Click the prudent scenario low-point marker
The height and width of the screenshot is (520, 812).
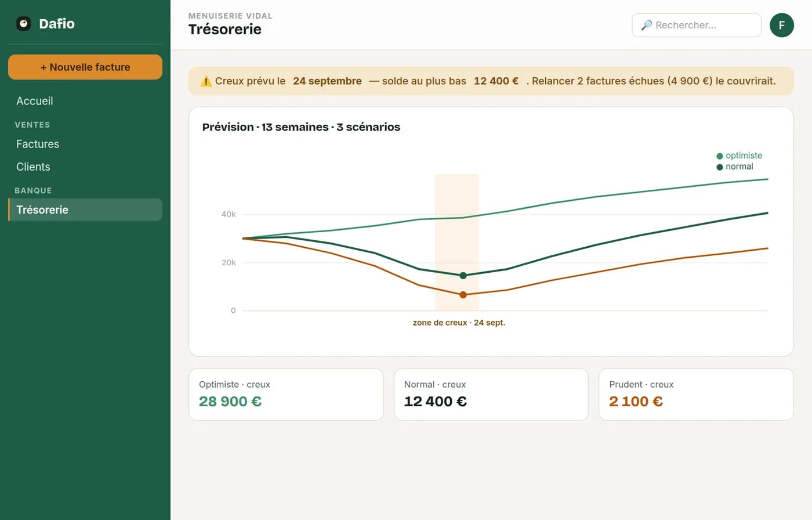[463, 295]
